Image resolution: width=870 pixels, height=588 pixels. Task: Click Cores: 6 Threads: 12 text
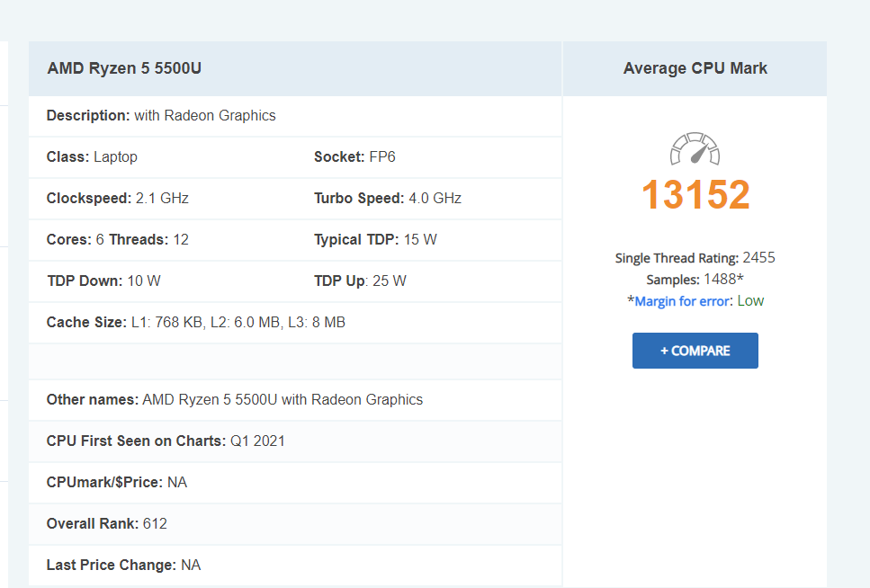tap(118, 240)
